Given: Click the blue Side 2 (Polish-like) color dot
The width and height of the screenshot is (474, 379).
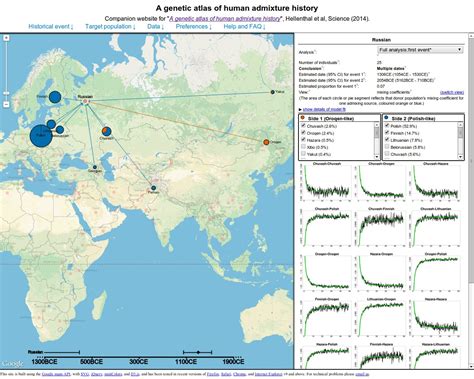Looking at the screenshot, I should pos(386,118).
